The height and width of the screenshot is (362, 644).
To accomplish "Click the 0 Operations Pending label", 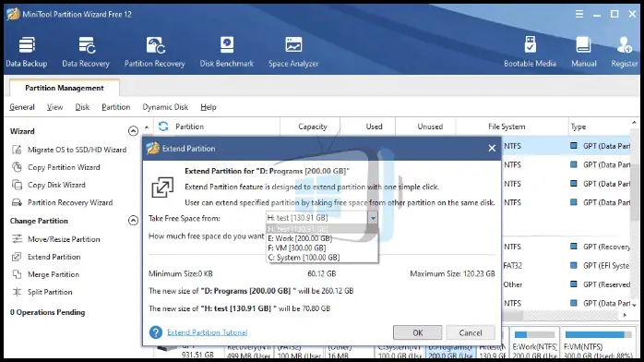I will point(48,312).
